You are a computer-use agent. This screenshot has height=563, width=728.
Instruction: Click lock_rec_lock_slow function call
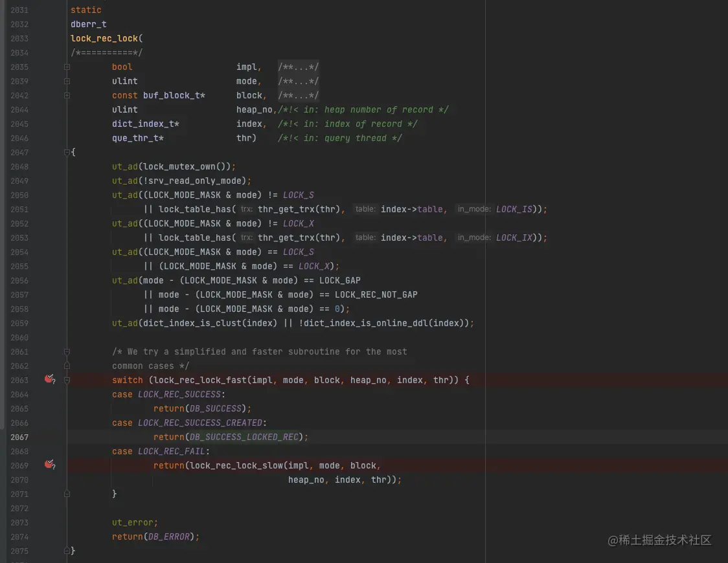coord(236,466)
